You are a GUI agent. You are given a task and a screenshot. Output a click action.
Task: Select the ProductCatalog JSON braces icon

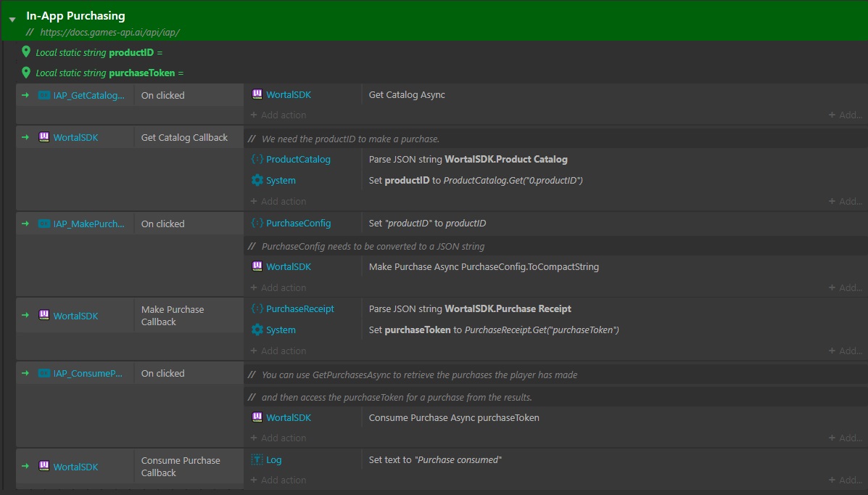(257, 159)
